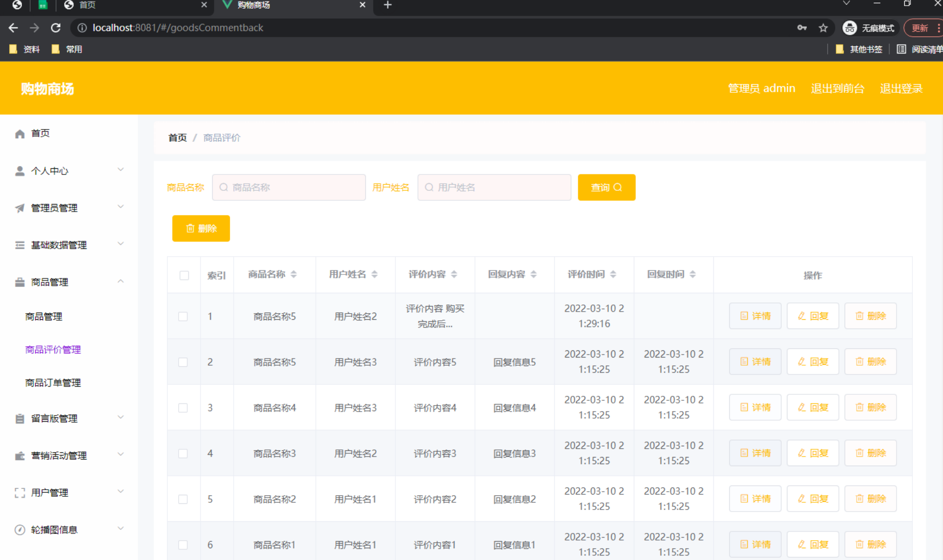Sort by 回复时间 column arrows
The width and height of the screenshot is (943, 560).
pyautogui.click(x=693, y=274)
